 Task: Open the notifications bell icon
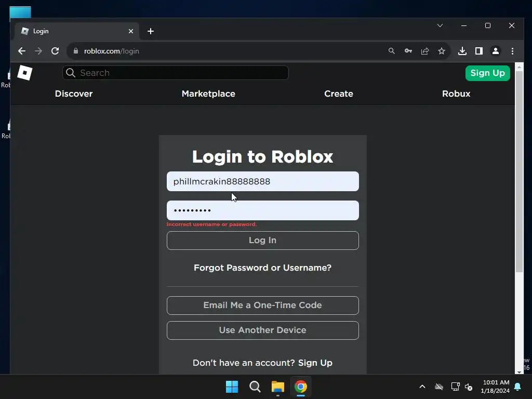(518, 387)
